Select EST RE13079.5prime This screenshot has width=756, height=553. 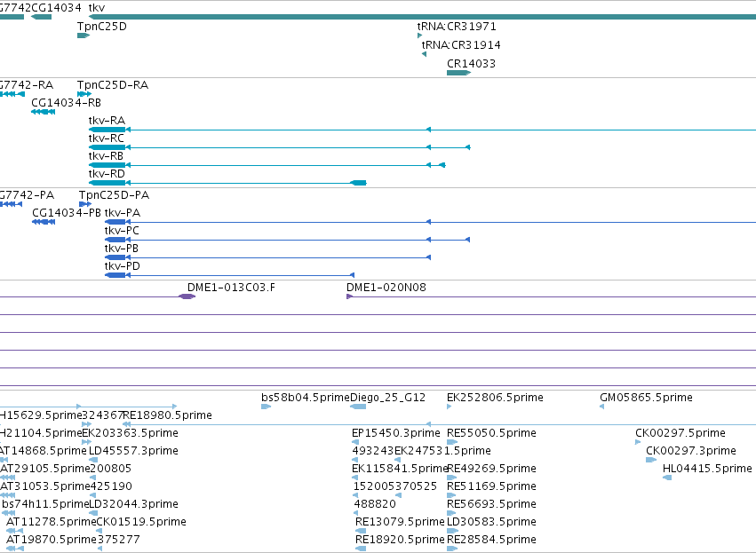coord(400,522)
